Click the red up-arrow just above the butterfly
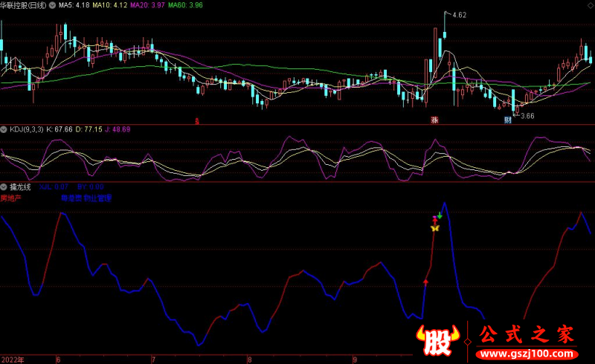 coord(435,221)
